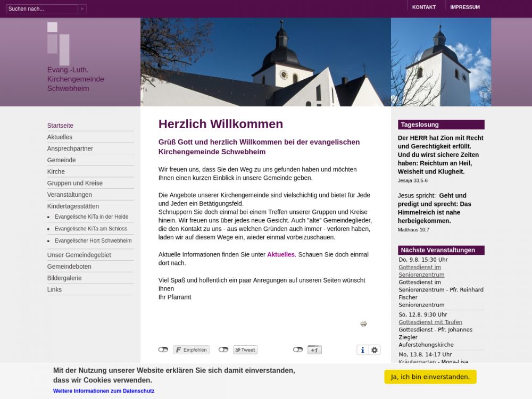
Task: Enable the Tweet toggle switch
Action: point(223,350)
